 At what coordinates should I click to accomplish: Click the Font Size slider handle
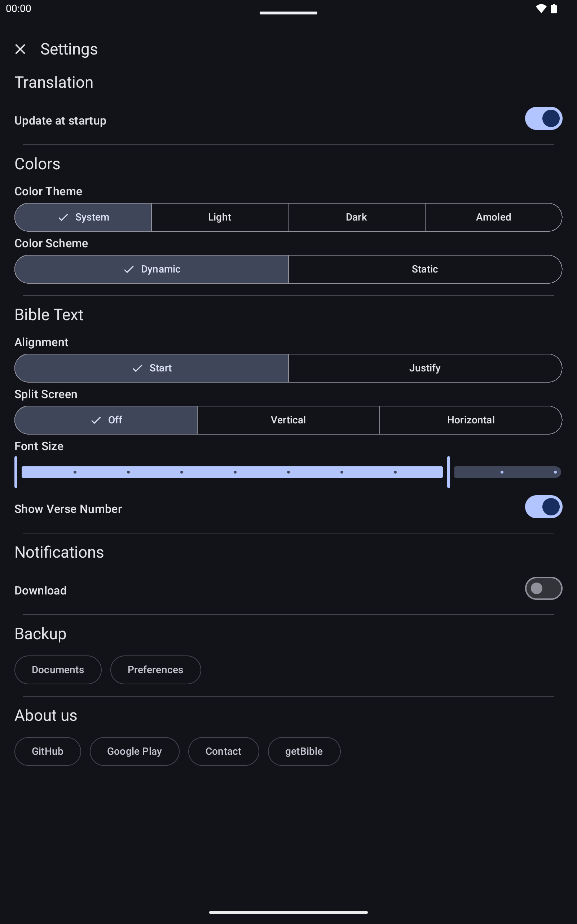point(448,472)
